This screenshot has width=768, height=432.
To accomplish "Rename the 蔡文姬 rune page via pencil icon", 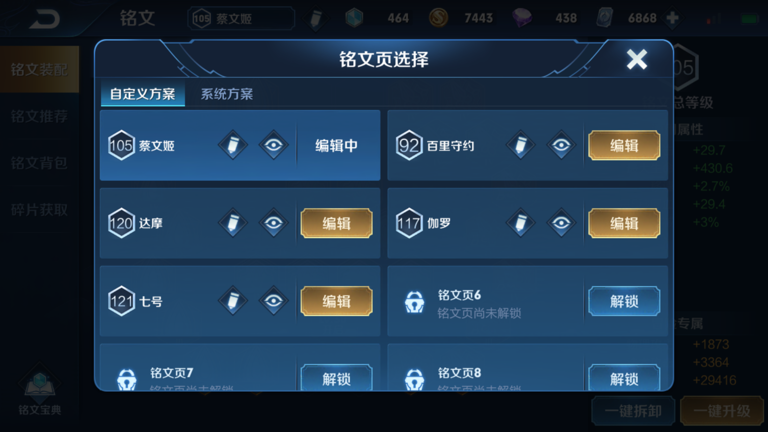I will [x=233, y=145].
